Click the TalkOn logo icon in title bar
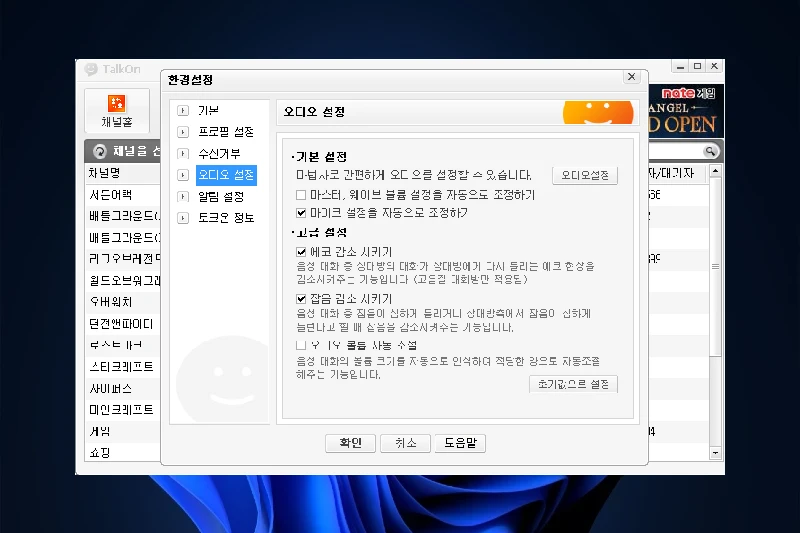Screen dimensions: 800x533 [x=91, y=69]
